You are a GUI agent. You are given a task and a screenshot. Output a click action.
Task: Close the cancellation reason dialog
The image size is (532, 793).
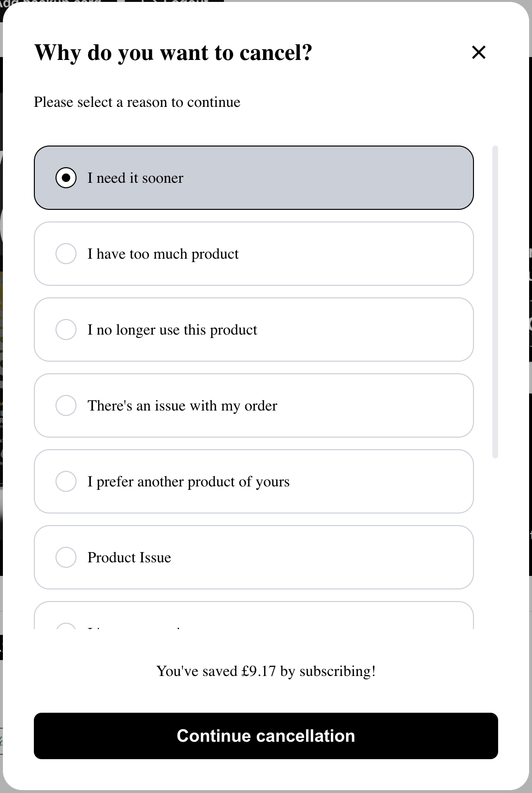tap(478, 52)
